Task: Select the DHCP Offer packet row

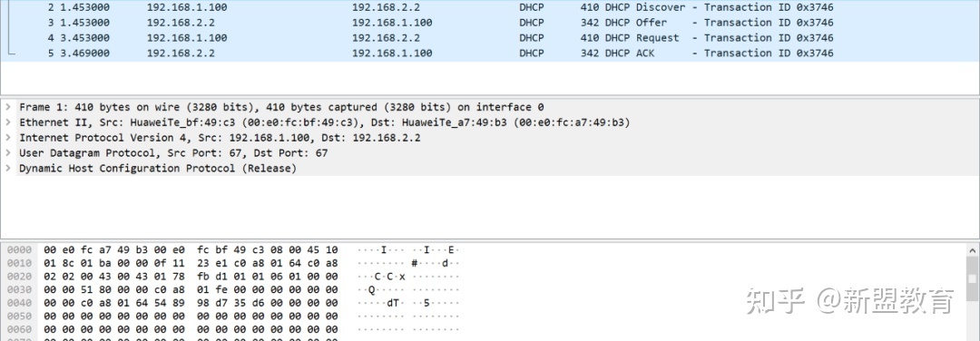Action: coord(490,23)
